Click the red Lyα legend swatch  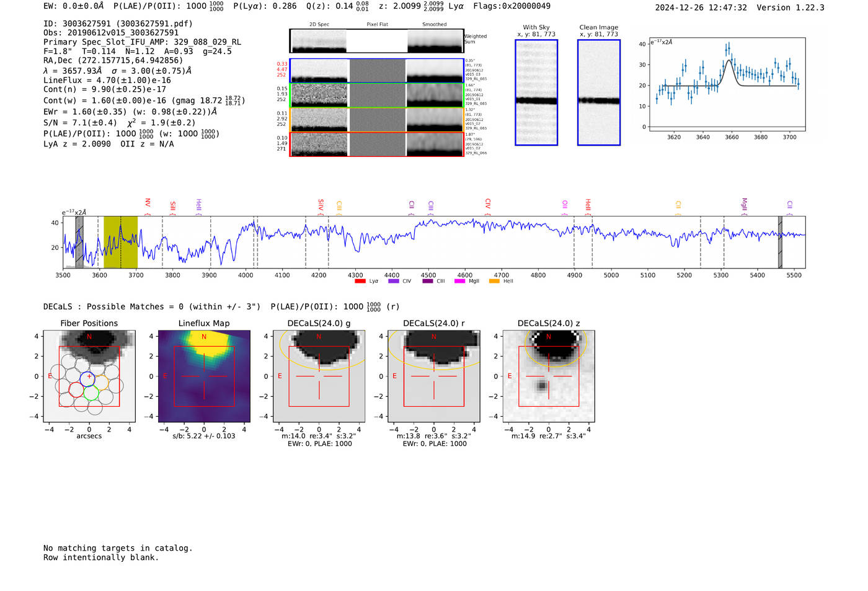(360, 281)
